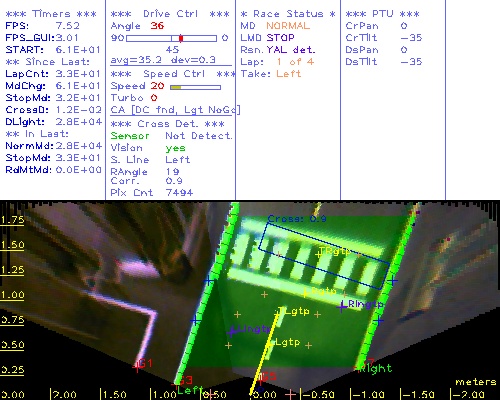Click the blue RRingtp cross marker
The image size is (500, 400).
tap(342, 307)
